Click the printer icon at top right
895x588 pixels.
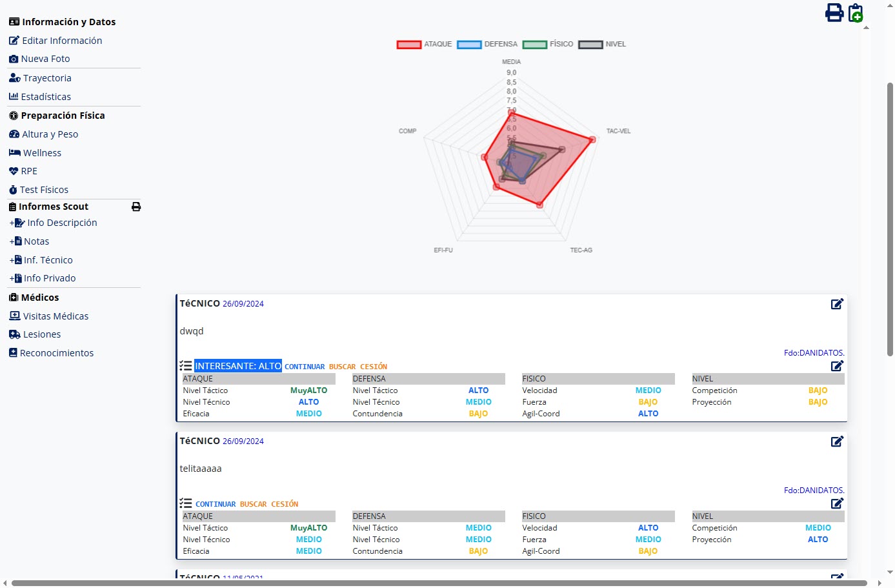(x=834, y=13)
